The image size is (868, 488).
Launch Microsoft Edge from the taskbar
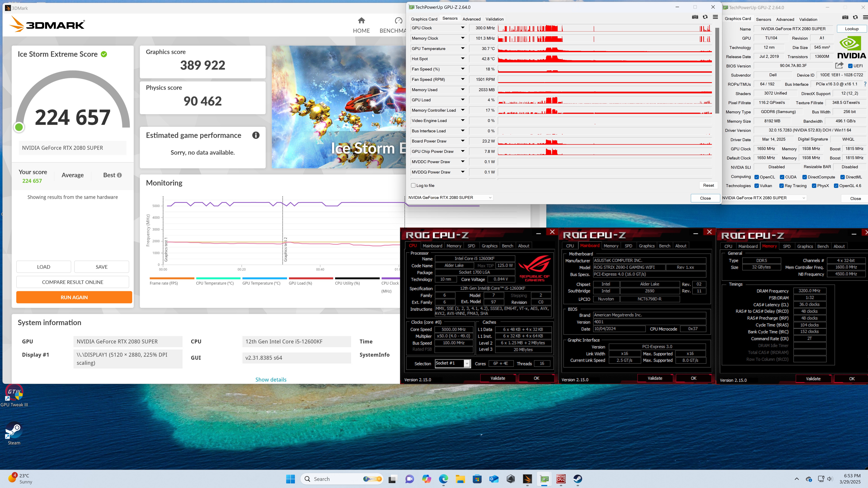pyautogui.click(x=443, y=479)
